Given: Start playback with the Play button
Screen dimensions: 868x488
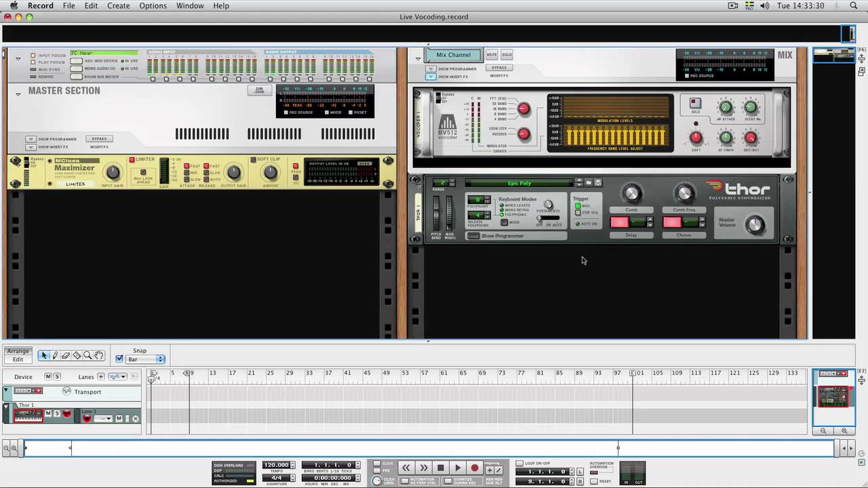Looking at the screenshot, I should point(458,468).
